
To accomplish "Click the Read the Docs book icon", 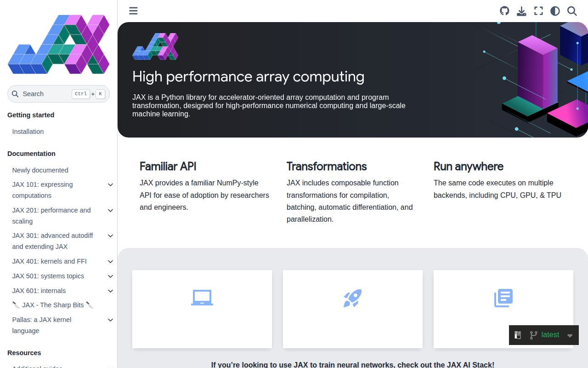I will [518, 335].
